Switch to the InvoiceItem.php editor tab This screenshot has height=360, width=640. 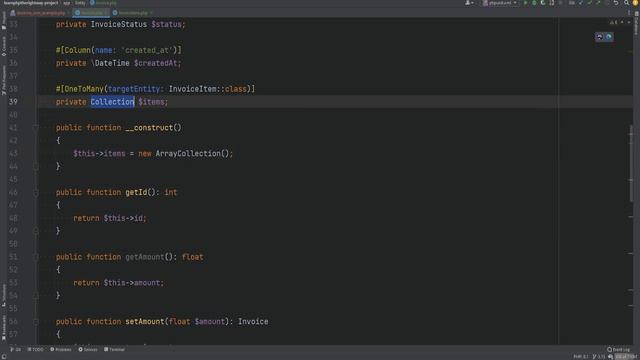pyautogui.click(x=132, y=13)
